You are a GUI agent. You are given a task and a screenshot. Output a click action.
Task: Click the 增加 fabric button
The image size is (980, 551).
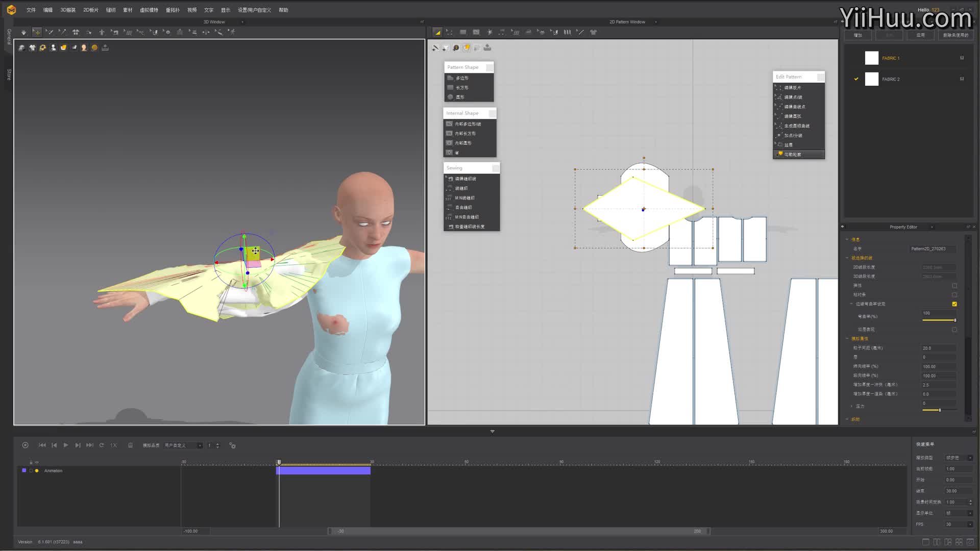click(x=858, y=35)
